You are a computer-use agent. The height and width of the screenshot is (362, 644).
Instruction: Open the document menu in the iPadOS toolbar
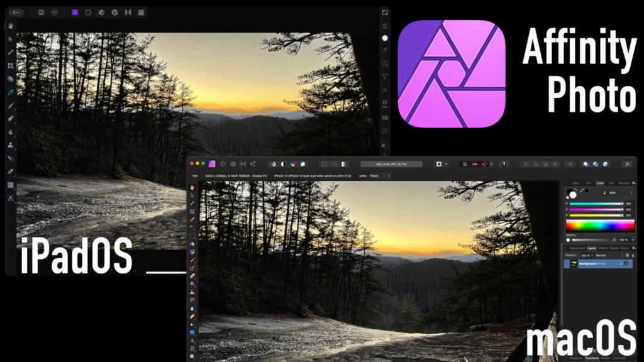(x=41, y=13)
